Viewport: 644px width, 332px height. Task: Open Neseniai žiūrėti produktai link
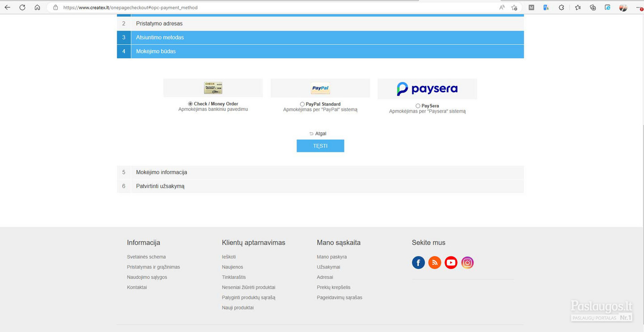pos(249,287)
